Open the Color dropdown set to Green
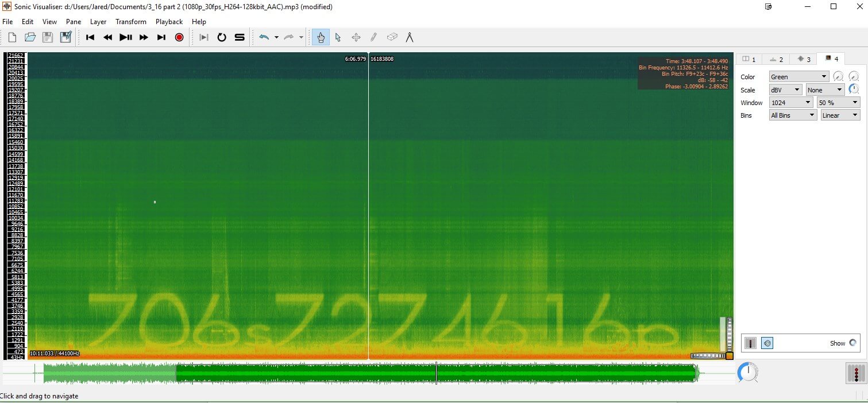Viewport: 868px width, 403px height. tap(799, 77)
